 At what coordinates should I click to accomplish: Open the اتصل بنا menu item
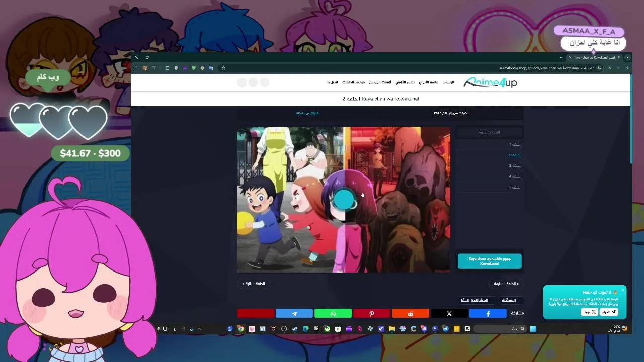click(x=332, y=82)
